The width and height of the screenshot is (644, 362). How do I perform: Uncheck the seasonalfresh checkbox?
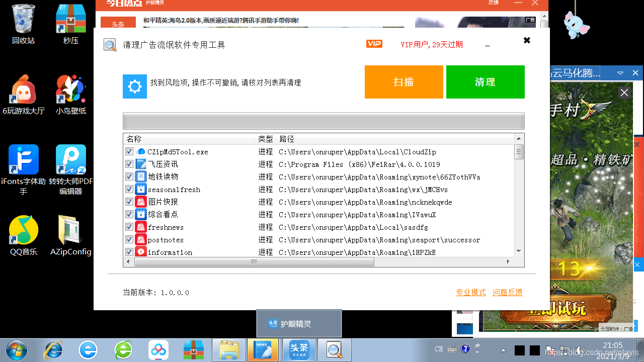[x=129, y=189]
